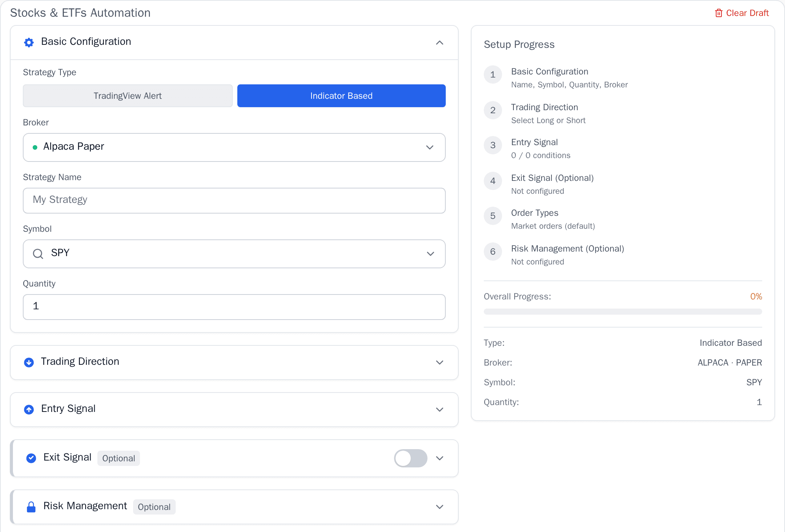This screenshot has width=785, height=532.
Task: Click the Strategy Name input field
Action: (234, 201)
